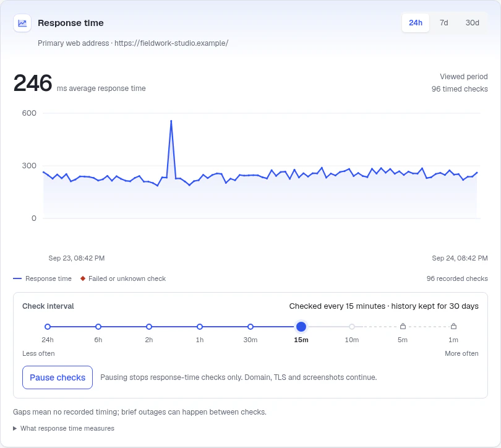Viewport: 501px width, 448px height.
Task: Set check interval to 6h
Action: point(98,327)
